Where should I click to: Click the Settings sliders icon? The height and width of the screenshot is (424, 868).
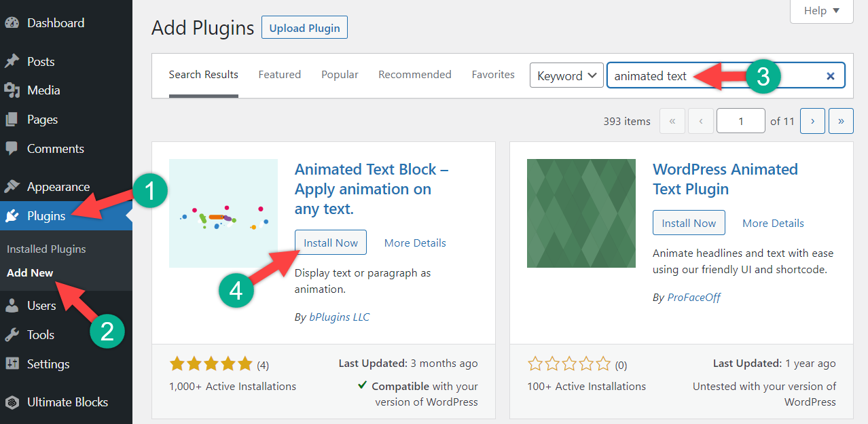[12, 364]
